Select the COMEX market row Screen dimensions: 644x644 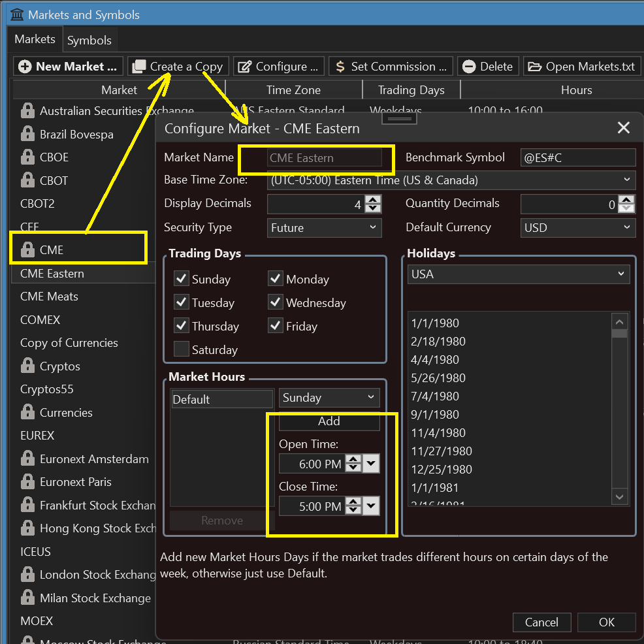tap(84, 319)
